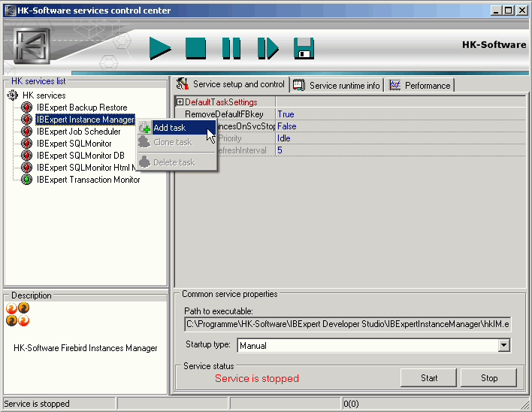532x412 pixels.
Task: Click the Service runtime info notepad icon
Action: 299,85
